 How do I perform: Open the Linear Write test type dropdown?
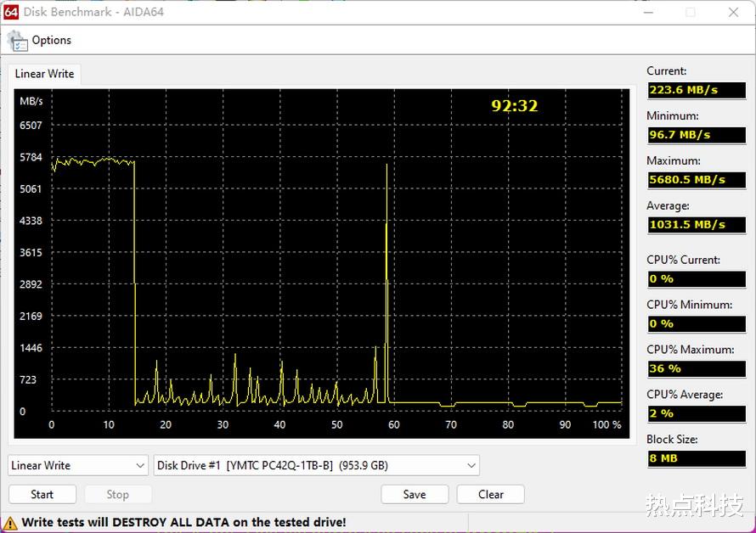(x=78, y=466)
